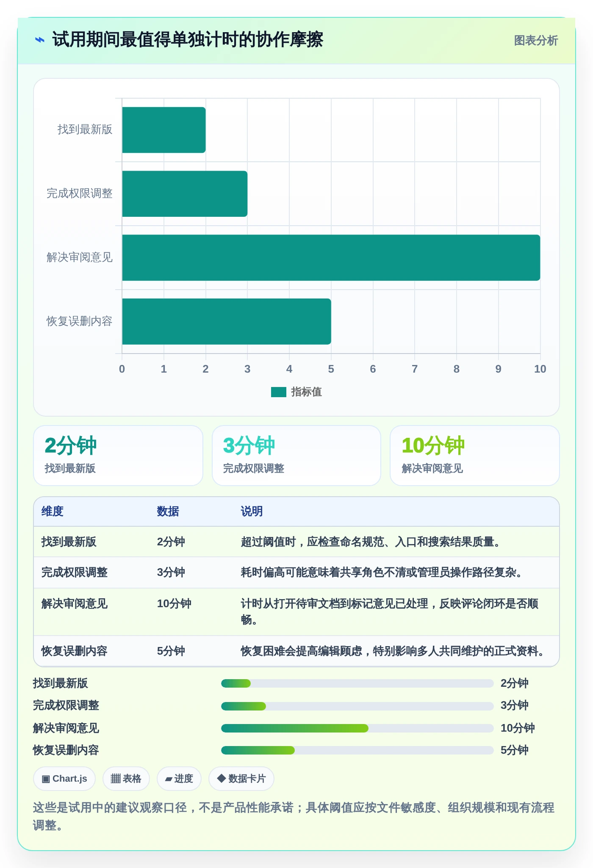This screenshot has height=868, width=593.
Task: Click the 数据卡片 tag chip
Action: (241, 779)
